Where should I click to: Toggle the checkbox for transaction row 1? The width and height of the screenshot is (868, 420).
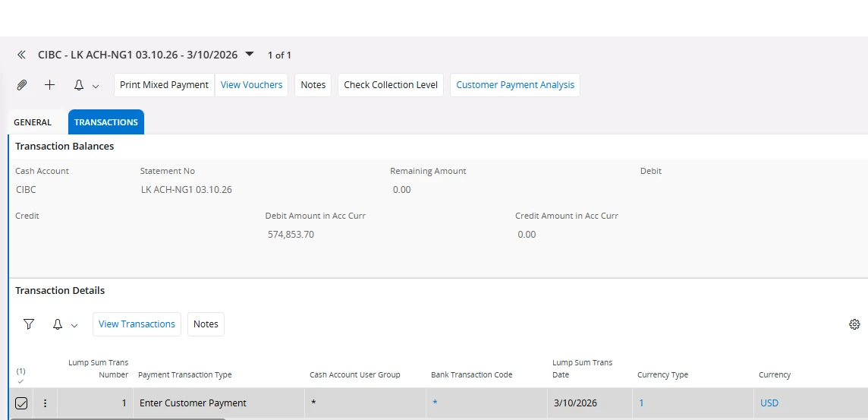click(21, 403)
